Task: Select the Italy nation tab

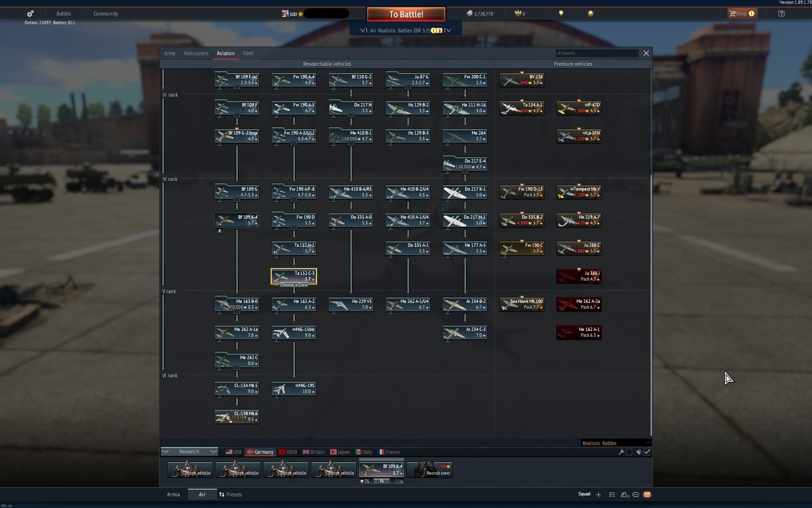Action: pos(364,452)
